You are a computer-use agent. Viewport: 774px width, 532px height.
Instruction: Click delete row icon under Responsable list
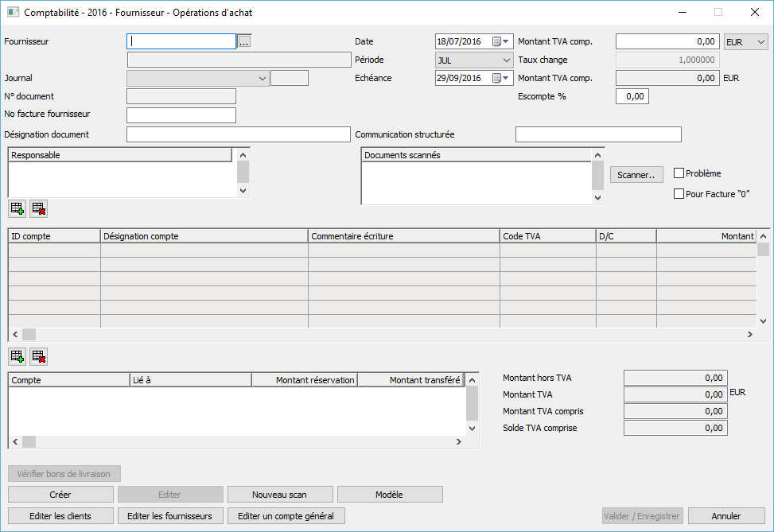pyautogui.click(x=38, y=209)
